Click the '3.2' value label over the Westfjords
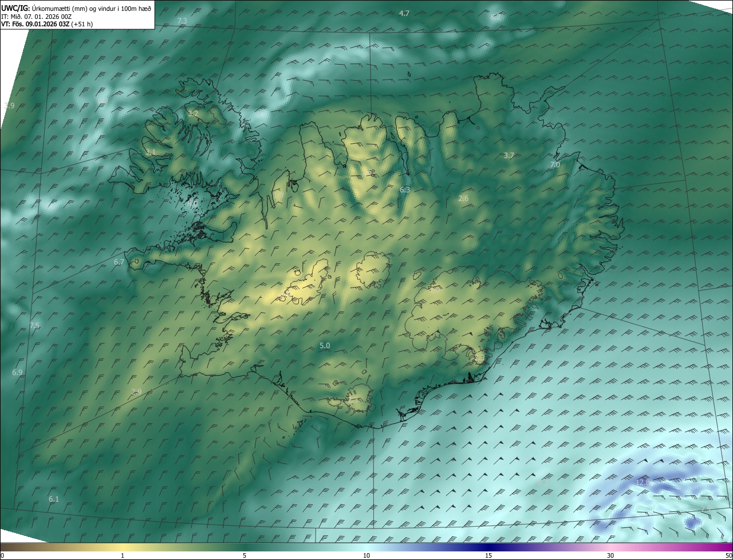 tap(193, 114)
